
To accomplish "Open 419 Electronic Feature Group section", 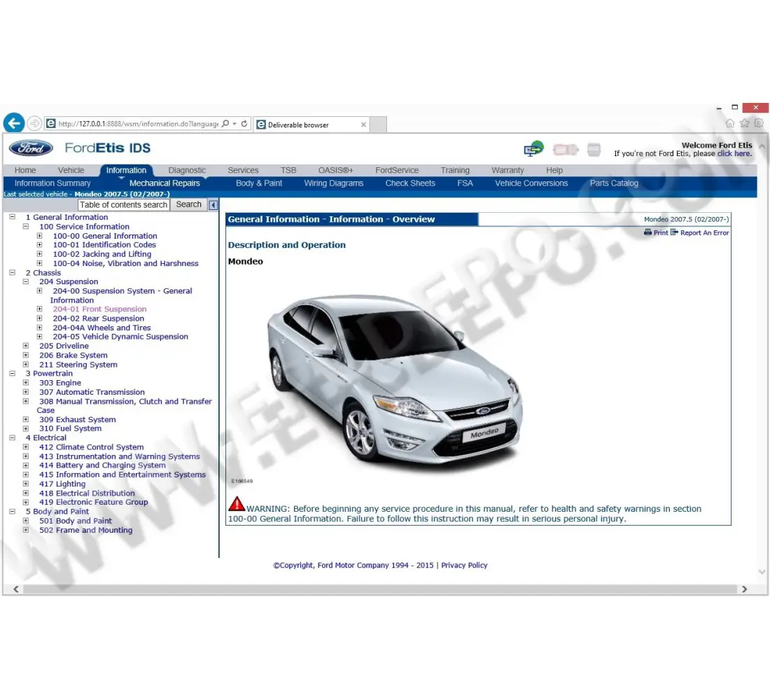I will (93, 502).
